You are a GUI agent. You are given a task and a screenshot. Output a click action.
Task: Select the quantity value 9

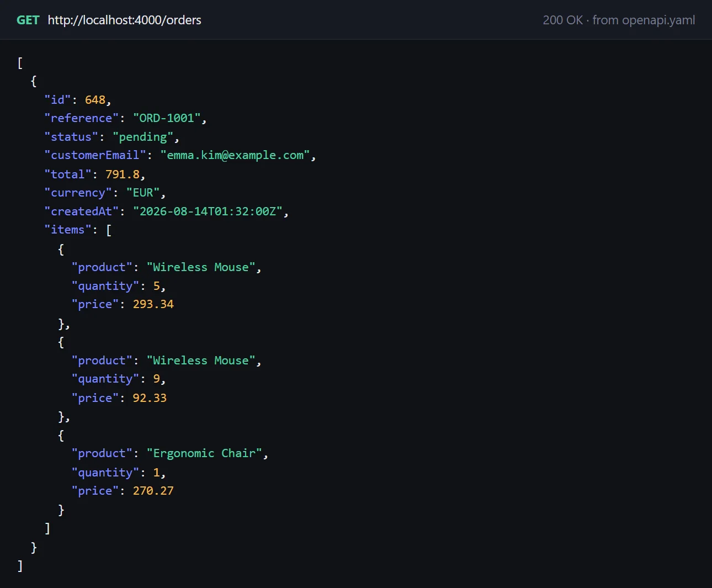coord(157,379)
